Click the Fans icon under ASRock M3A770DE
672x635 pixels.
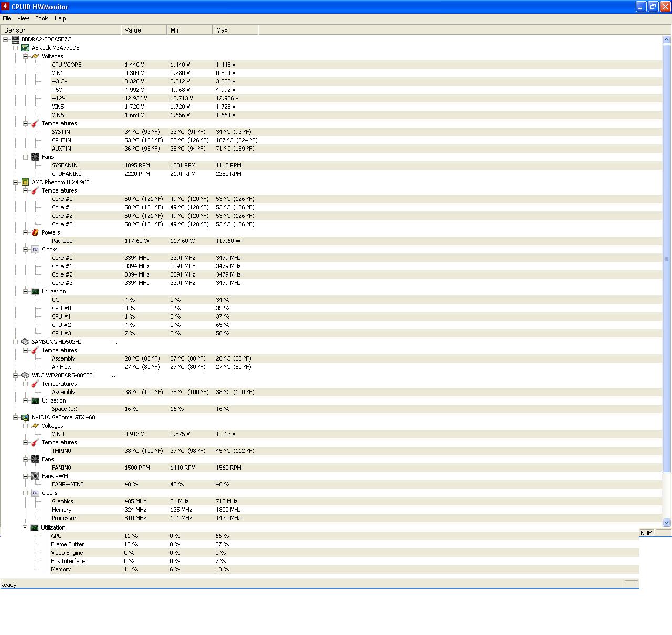(35, 157)
